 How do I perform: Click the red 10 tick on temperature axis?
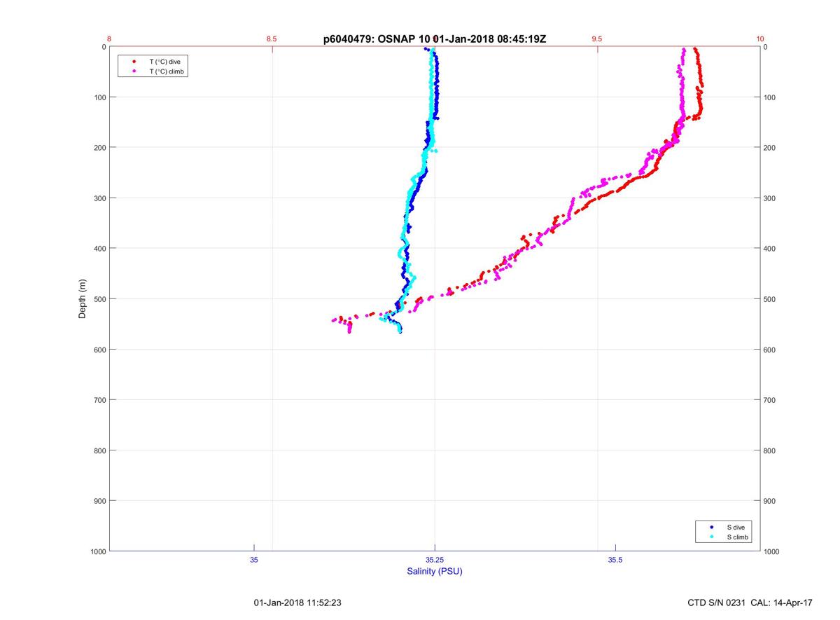pyautogui.click(x=759, y=39)
